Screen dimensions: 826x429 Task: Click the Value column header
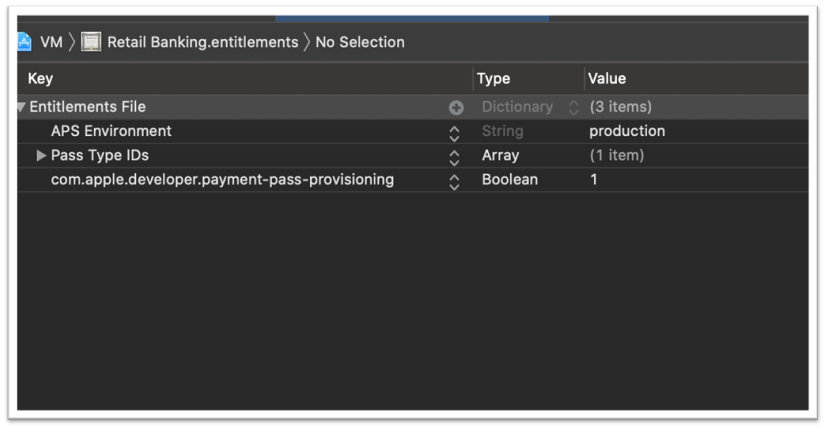tap(606, 79)
